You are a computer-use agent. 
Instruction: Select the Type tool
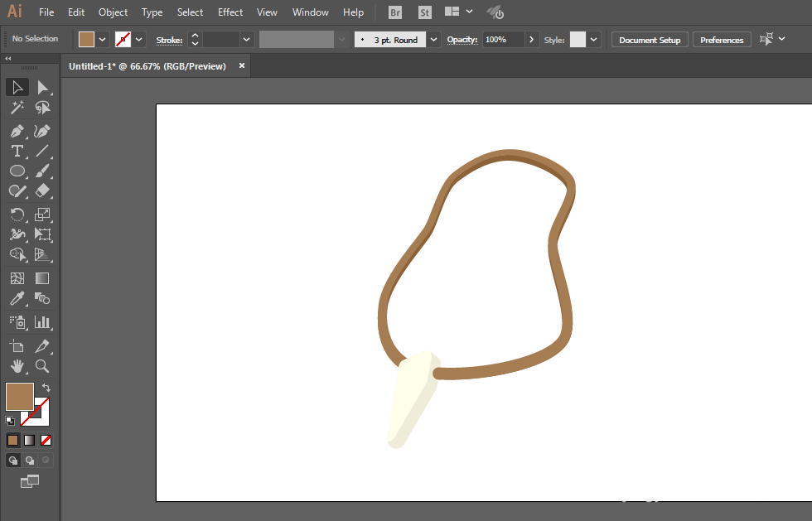pos(17,152)
